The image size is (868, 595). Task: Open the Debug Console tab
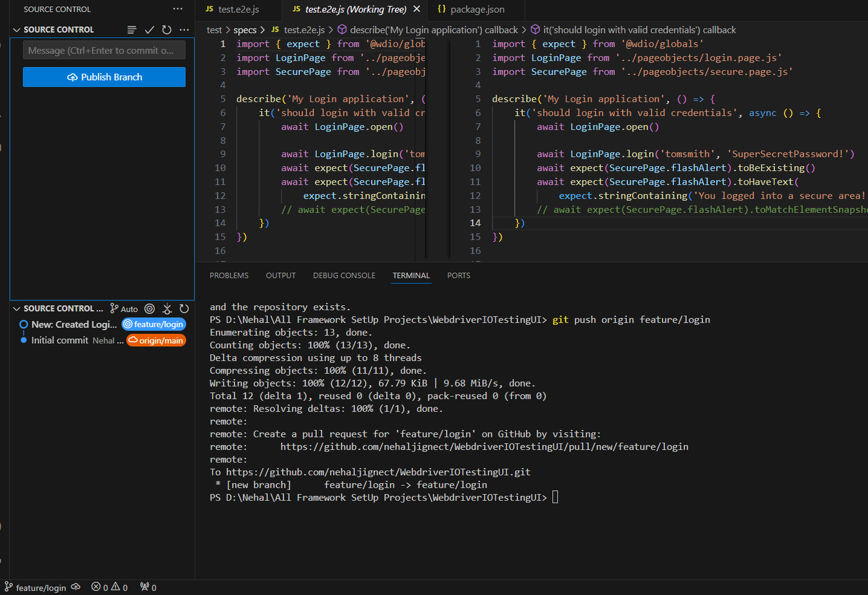(344, 275)
